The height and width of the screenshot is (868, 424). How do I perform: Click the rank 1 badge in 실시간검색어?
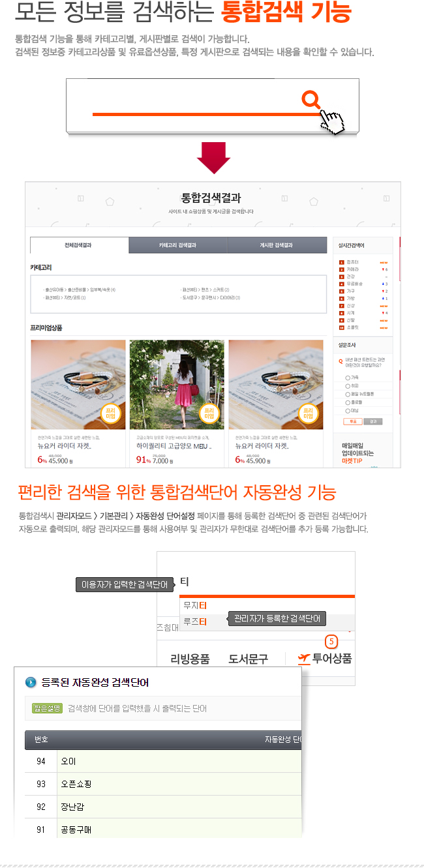tap(341, 262)
